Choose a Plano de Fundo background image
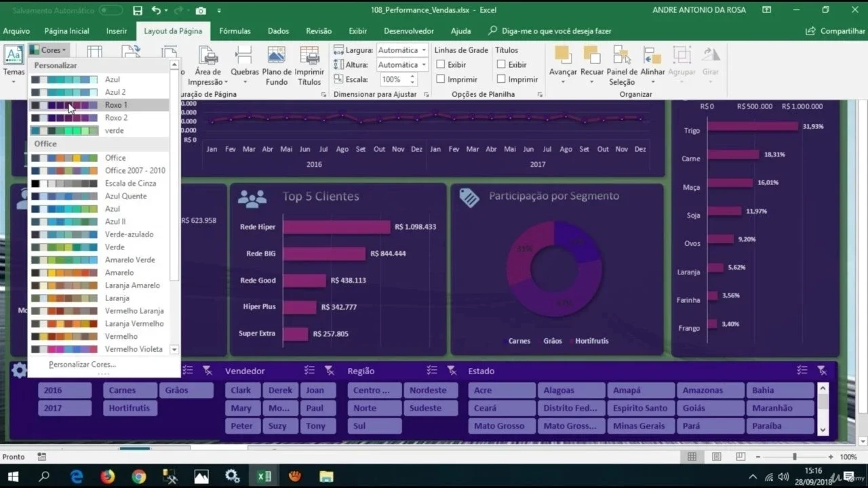The image size is (868, 488). [x=277, y=66]
